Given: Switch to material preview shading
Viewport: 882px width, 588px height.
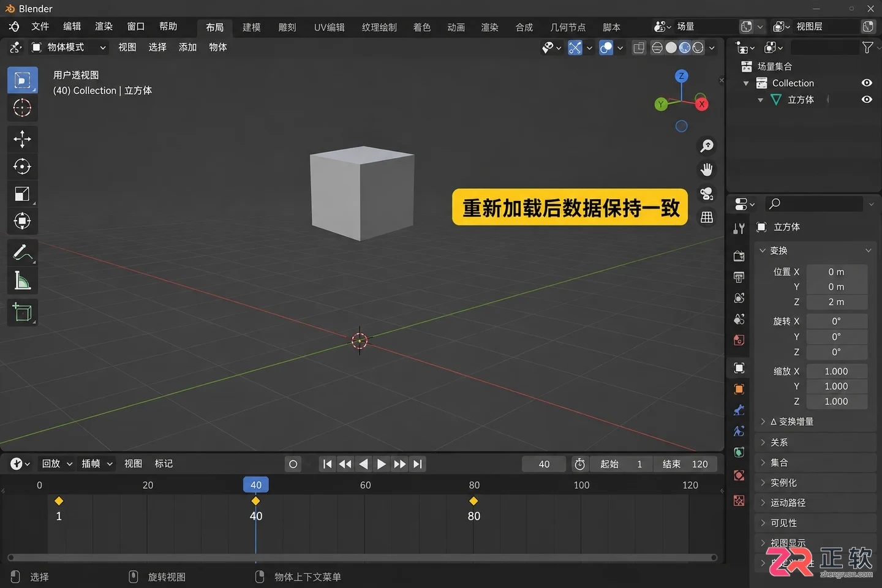Looking at the screenshot, I should tap(685, 47).
